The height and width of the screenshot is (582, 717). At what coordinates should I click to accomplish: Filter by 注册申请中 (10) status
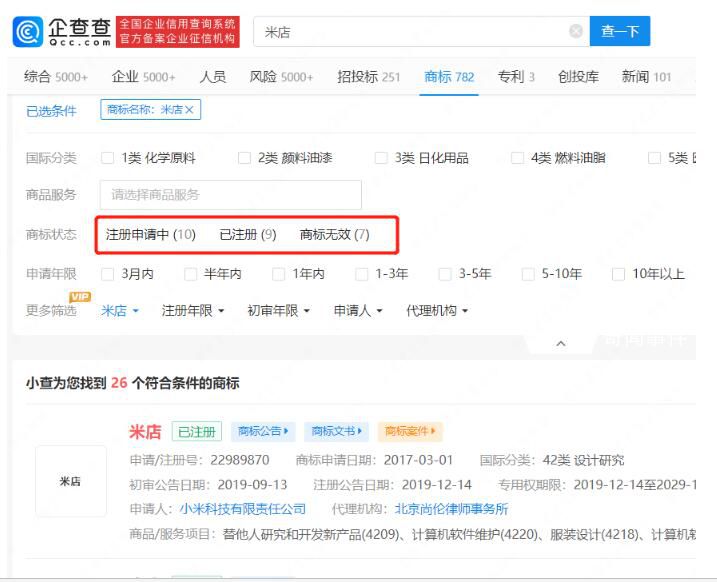tap(150, 235)
